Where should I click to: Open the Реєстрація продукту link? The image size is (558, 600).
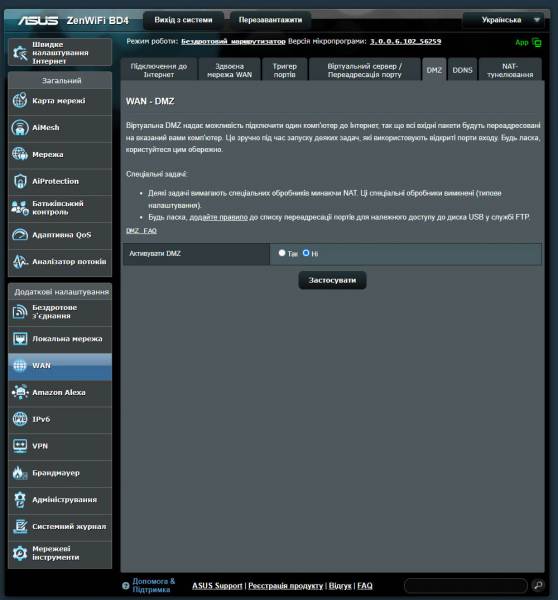coord(286,585)
